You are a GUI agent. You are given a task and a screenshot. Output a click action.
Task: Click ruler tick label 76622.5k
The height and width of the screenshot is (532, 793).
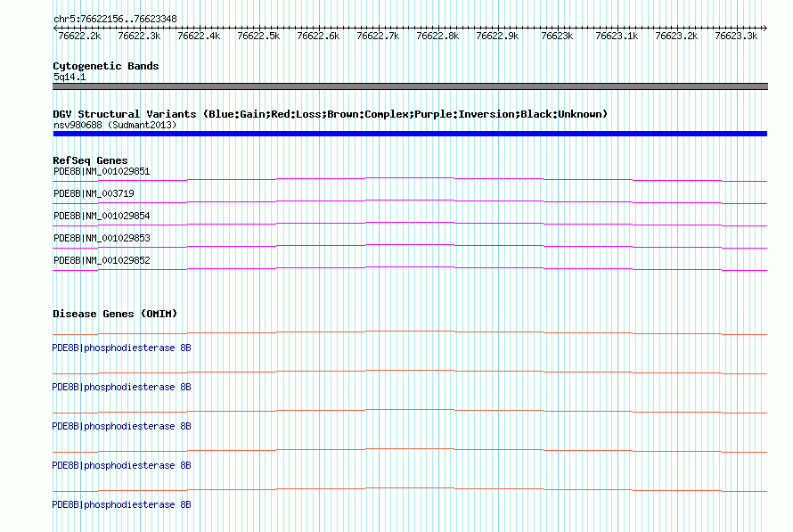click(258, 36)
